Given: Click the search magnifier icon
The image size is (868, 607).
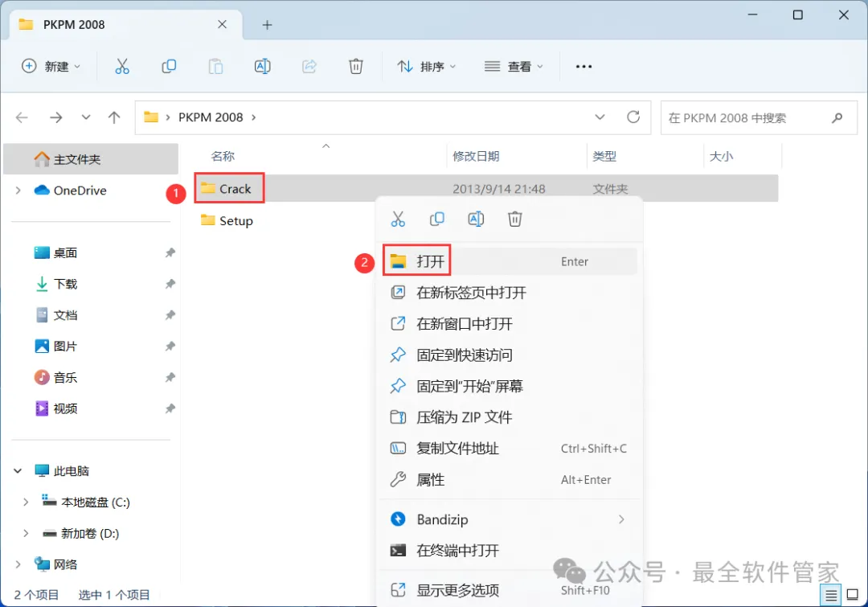Looking at the screenshot, I should (837, 117).
